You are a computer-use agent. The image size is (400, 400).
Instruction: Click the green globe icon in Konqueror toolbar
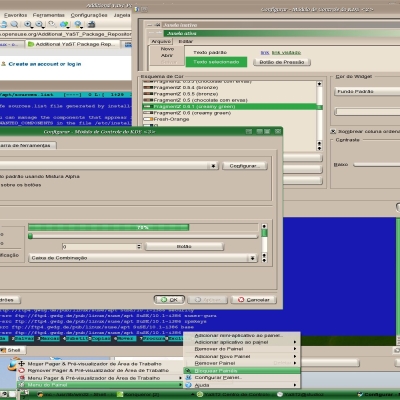click(x=64, y=24)
